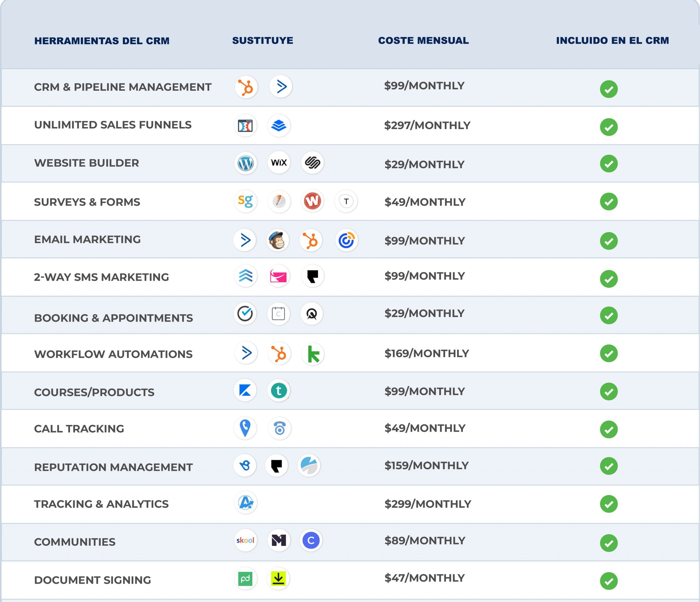The height and width of the screenshot is (602, 700).
Task: Click the Reputation Management row label
Action: coord(113,467)
